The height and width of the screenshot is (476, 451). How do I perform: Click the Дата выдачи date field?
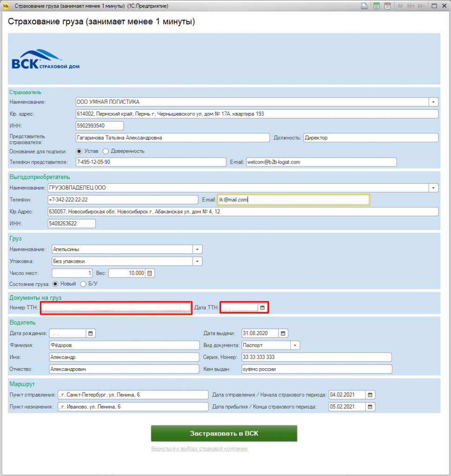point(260,333)
